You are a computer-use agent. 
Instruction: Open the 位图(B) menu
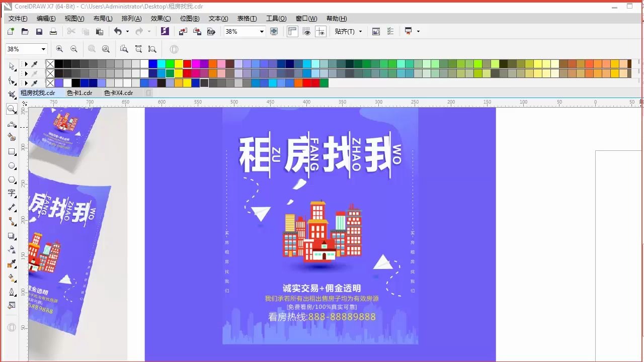(x=190, y=19)
